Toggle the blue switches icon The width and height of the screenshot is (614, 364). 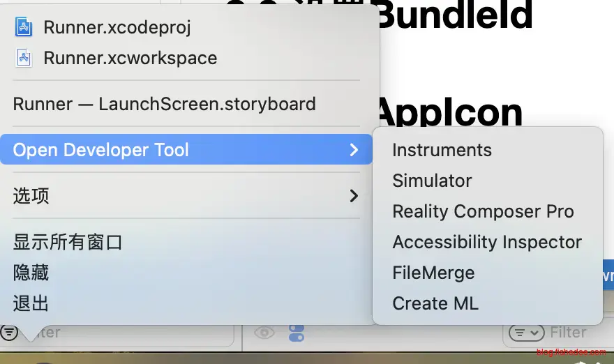tap(296, 333)
